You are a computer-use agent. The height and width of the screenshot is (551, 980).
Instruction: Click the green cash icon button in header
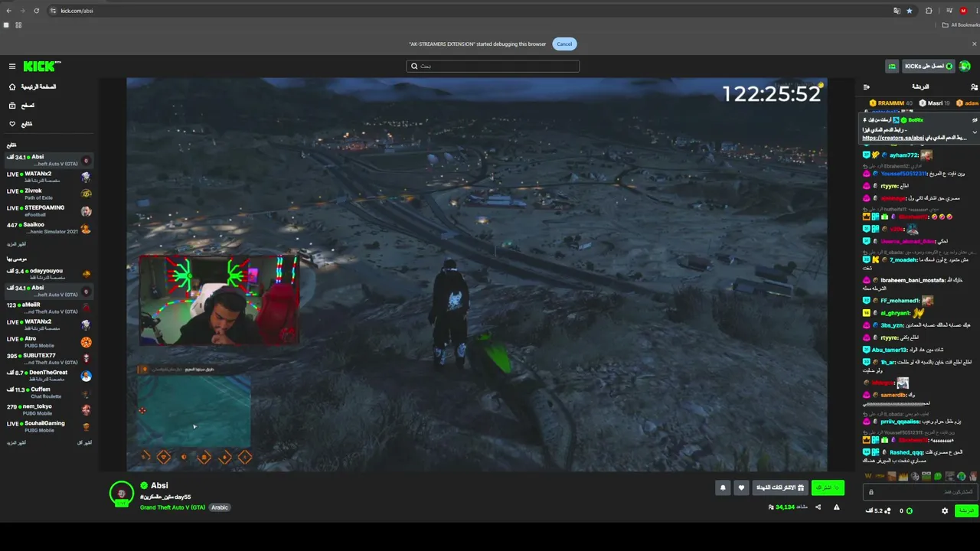pyautogui.click(x=892, y=67)
